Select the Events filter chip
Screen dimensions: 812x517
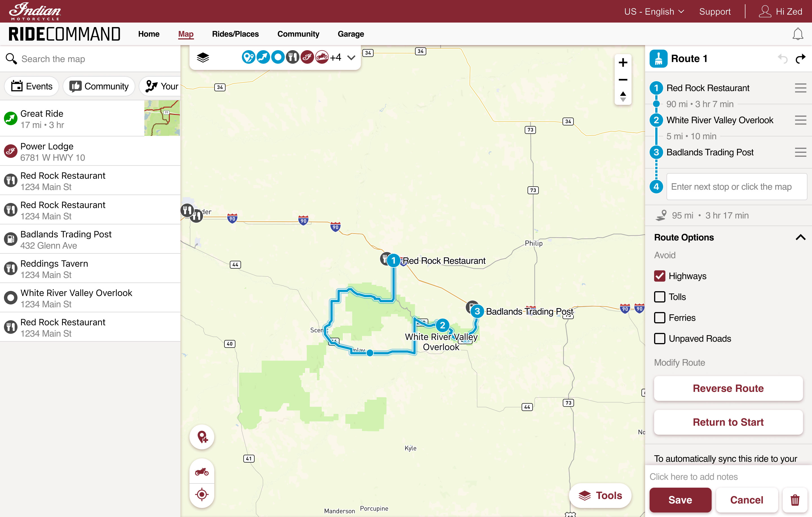pyautogui.click(x=32, y=86)
